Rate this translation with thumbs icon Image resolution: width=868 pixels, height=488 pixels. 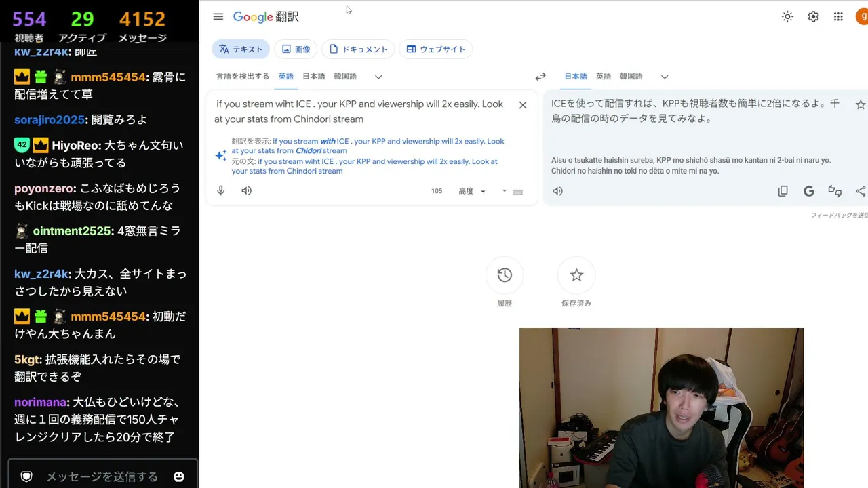pos(835,191)
